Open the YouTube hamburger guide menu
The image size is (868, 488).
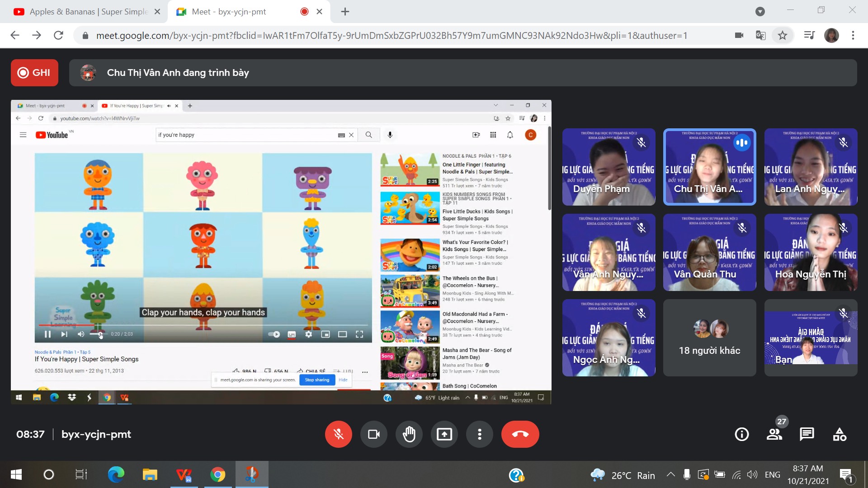tap(23, 135)
